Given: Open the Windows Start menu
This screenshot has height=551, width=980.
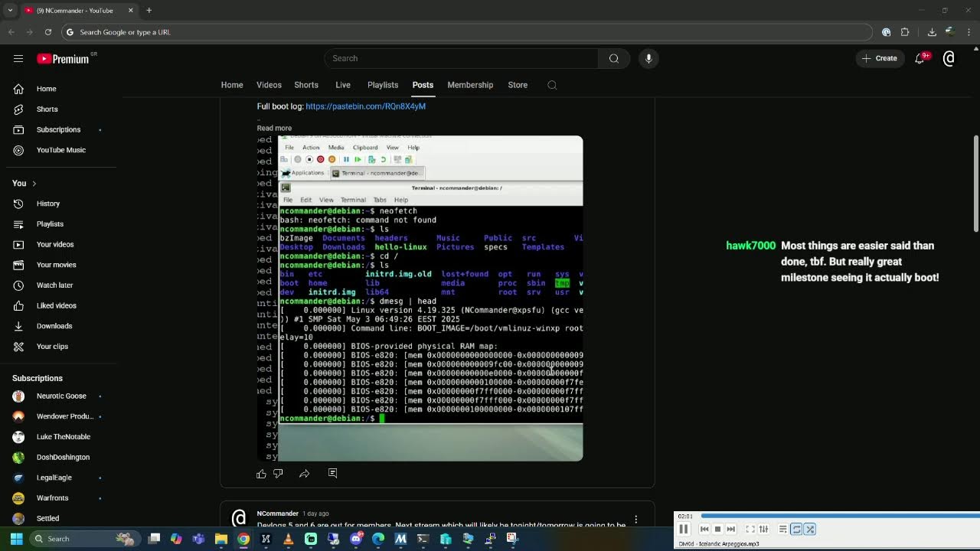Looking at the screenshot, I should click(x=16, y=539).
